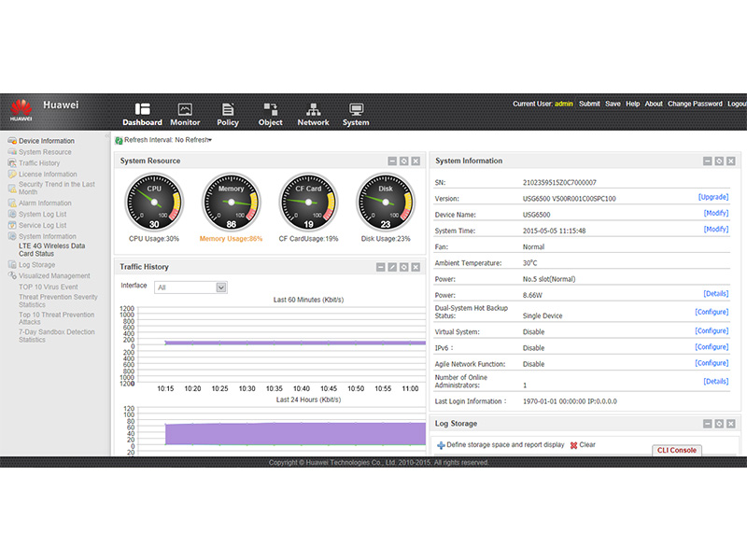Select Security Trend in the Last Month

pyautogui.click(x=56, y=188)
